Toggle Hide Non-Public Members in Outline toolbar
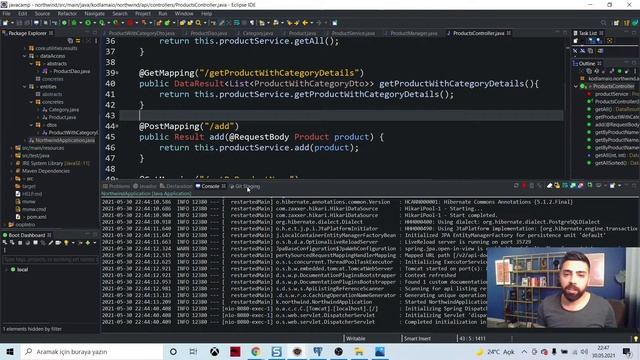 pos(619,71)
